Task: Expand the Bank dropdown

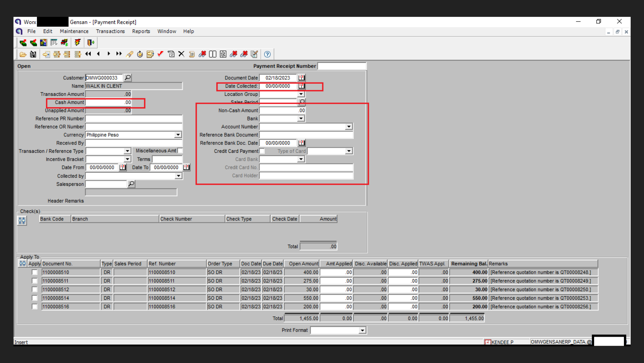Action: coord(301,119)
